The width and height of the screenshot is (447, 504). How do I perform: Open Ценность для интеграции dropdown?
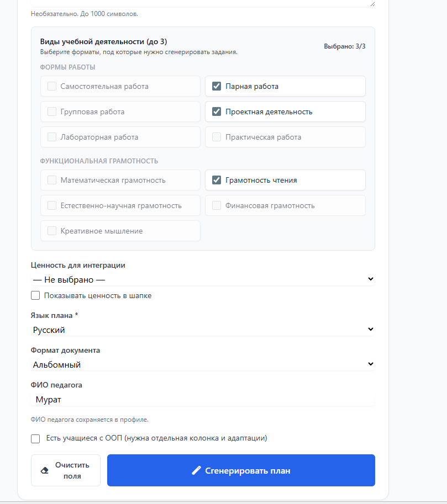point(203,279)
